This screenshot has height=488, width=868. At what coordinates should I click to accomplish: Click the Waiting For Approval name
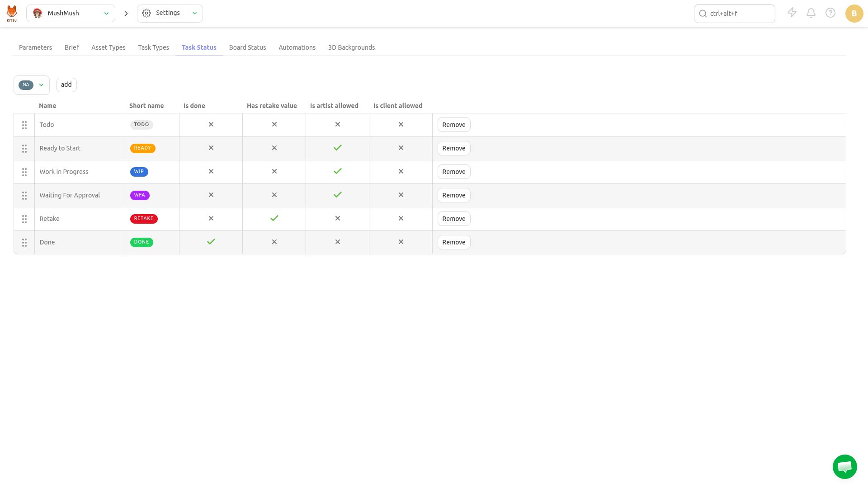tap(70, 195)
